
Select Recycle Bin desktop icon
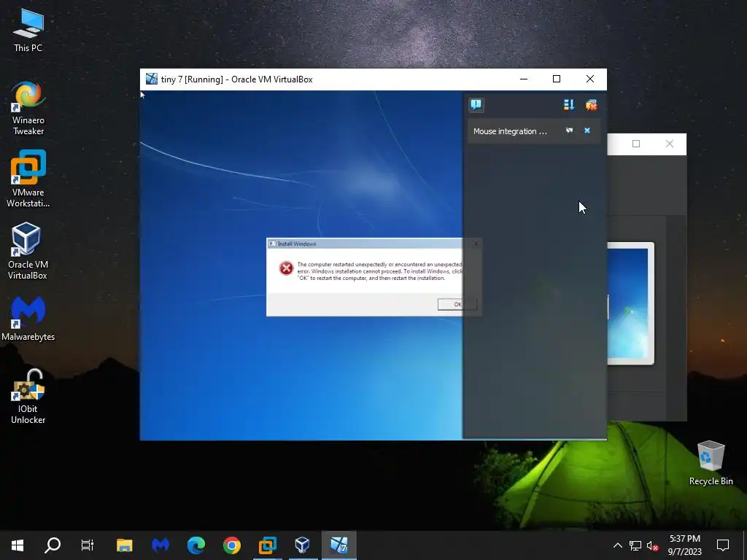pos(711,463)
